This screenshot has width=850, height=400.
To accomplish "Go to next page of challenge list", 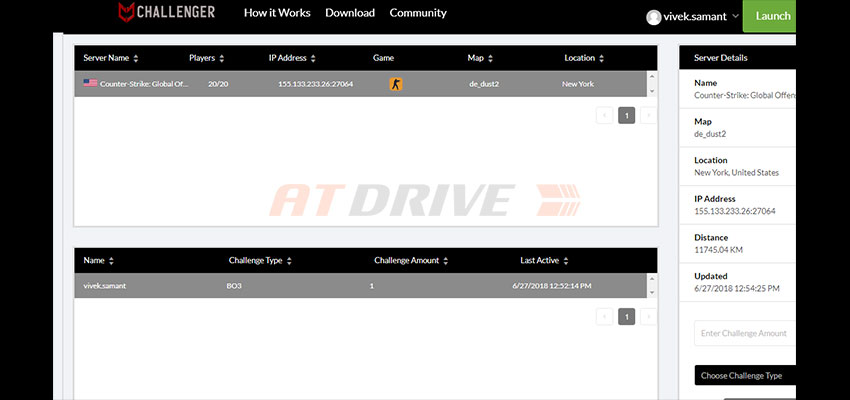I will pos(648,317).
